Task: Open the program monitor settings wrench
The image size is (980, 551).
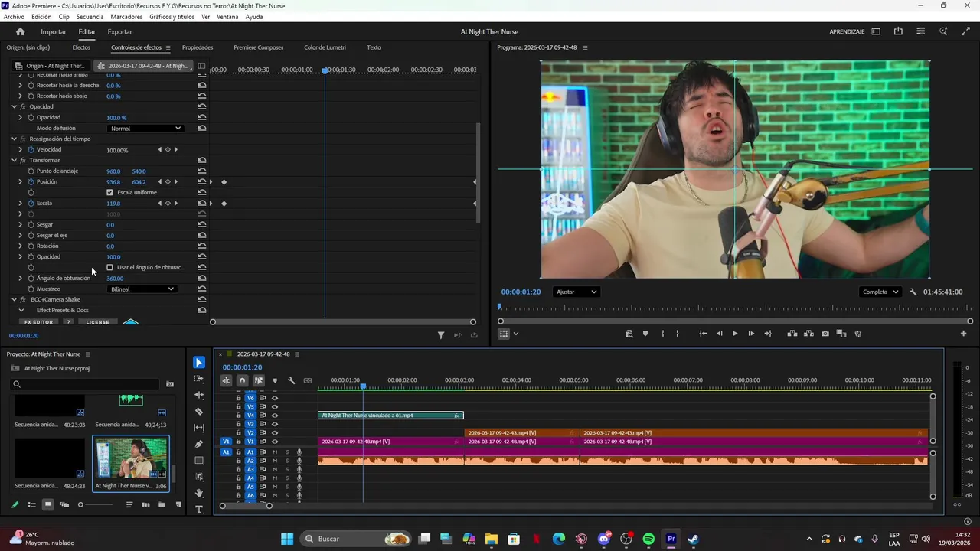Action: (913, 292)
